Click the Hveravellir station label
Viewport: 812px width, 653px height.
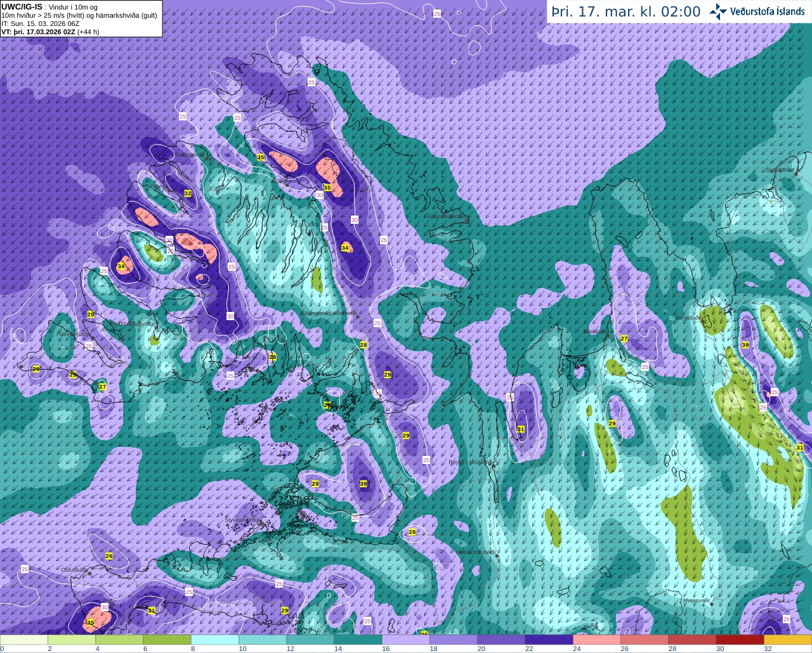pyautogui.click(x=697, y=599)
